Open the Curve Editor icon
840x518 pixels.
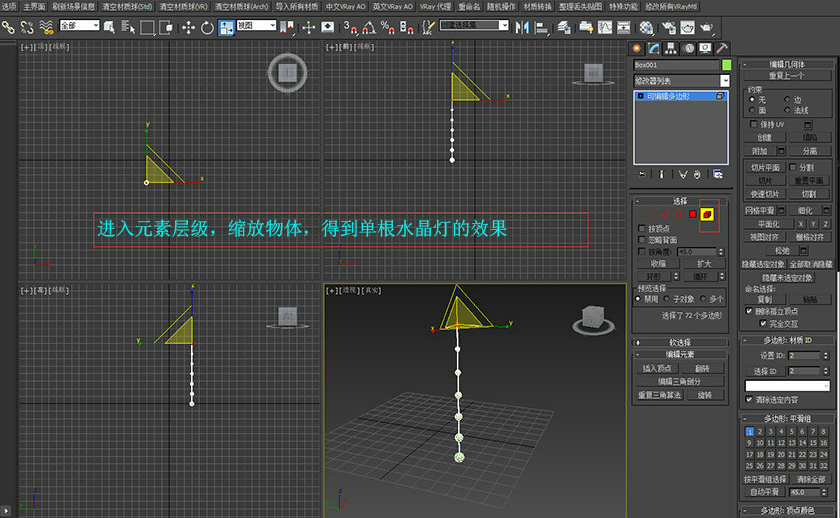(605, 27)
